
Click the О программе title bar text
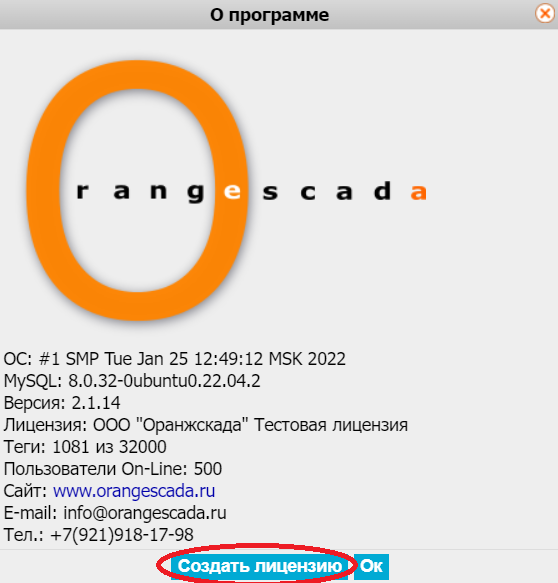click(270, 15)
